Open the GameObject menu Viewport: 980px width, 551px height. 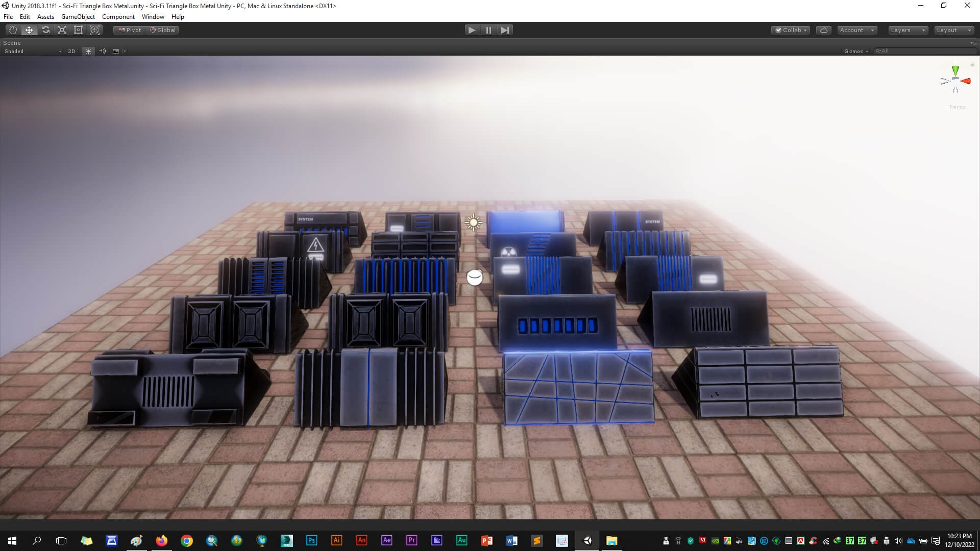click(78, 17)
